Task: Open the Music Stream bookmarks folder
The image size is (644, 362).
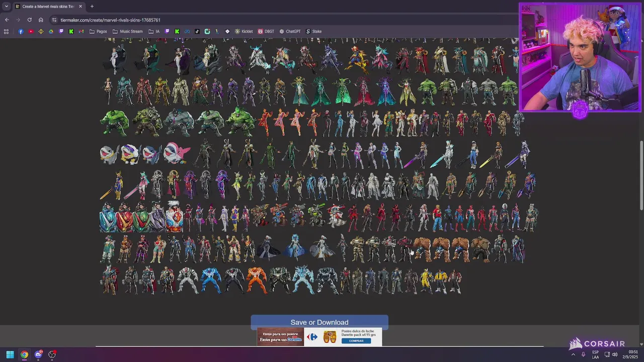Action: point(128,31)
